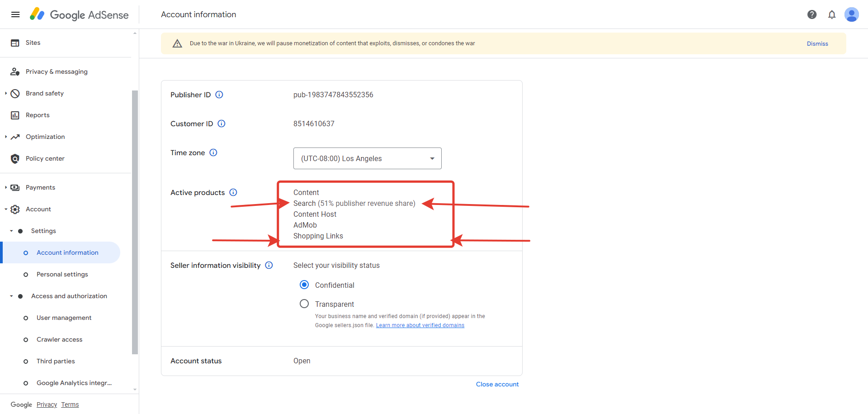Screen dimensions: 868x414
Task: Click the info icon beside Time zone
Action: (x=213, y=152)
